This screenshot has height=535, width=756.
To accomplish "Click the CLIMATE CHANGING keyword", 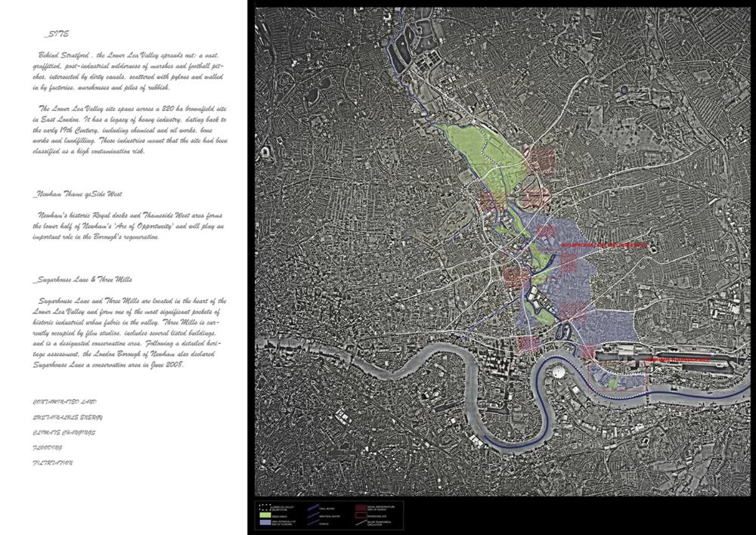I will click(64, 432).
